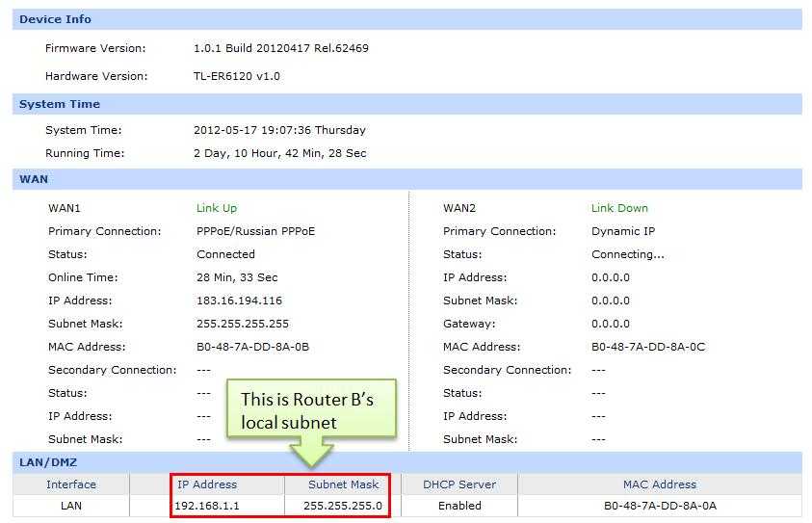This screenshot has height=523, width=812.
Task: Select the WAN section header
Action: click(x=407, y=179)
